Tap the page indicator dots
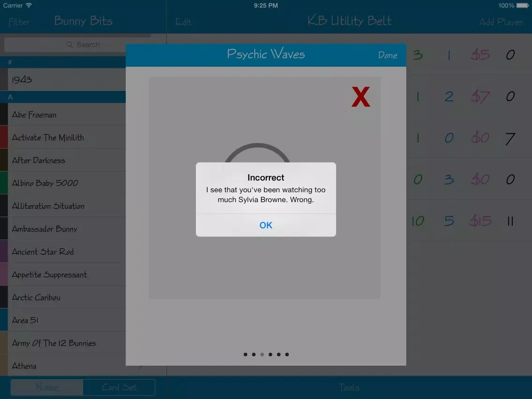 tap(266, 355)
